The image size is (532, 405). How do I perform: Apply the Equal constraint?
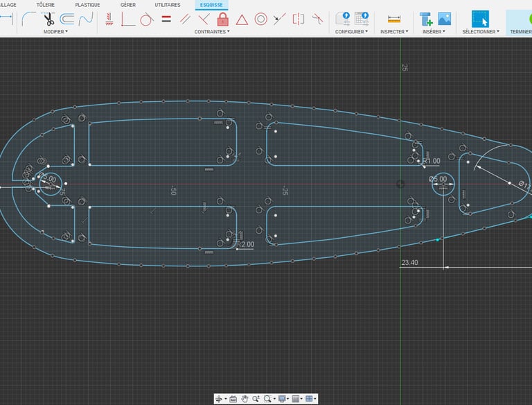pyautogui.click(x=166, y=19)
